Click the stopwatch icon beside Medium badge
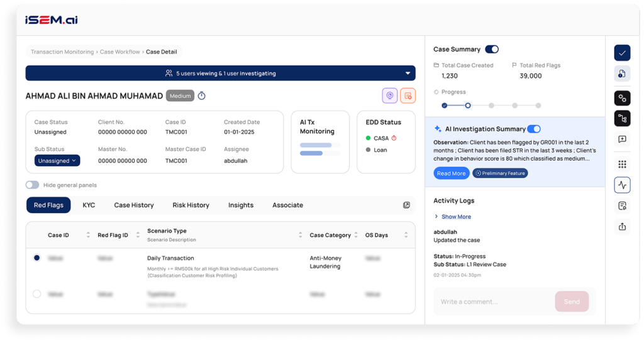644x341 pixels. [x=201, y=96]
